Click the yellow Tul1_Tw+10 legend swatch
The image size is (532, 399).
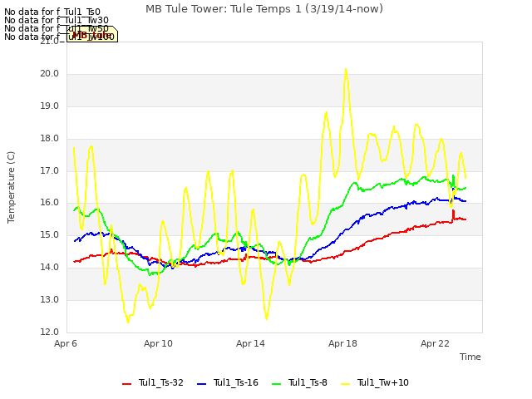(x=346, y=384)
